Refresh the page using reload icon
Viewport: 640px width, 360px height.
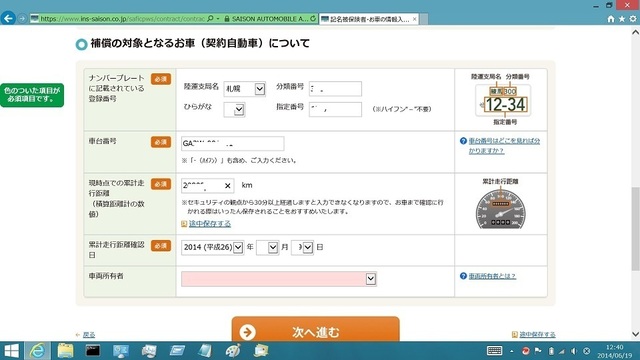tap(313, 19)
